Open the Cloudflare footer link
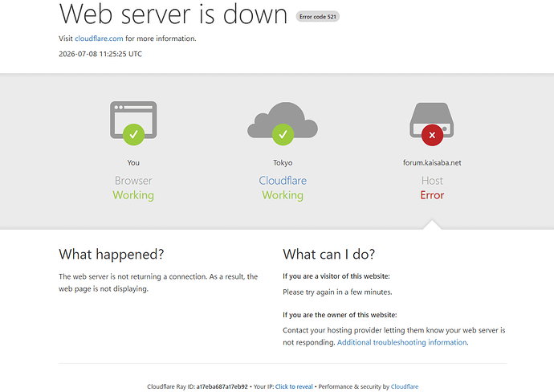 coord(405,386)
